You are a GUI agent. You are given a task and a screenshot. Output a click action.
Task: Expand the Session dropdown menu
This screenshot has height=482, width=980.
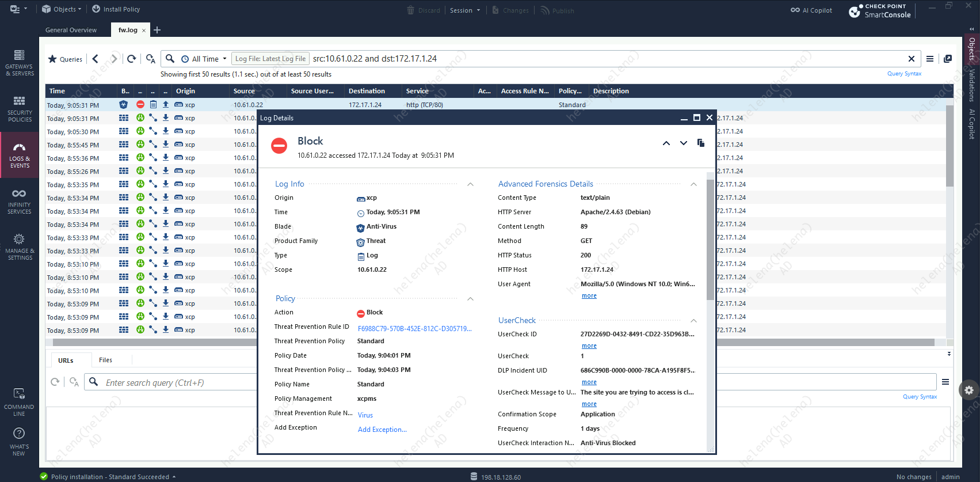click(465, 10)
